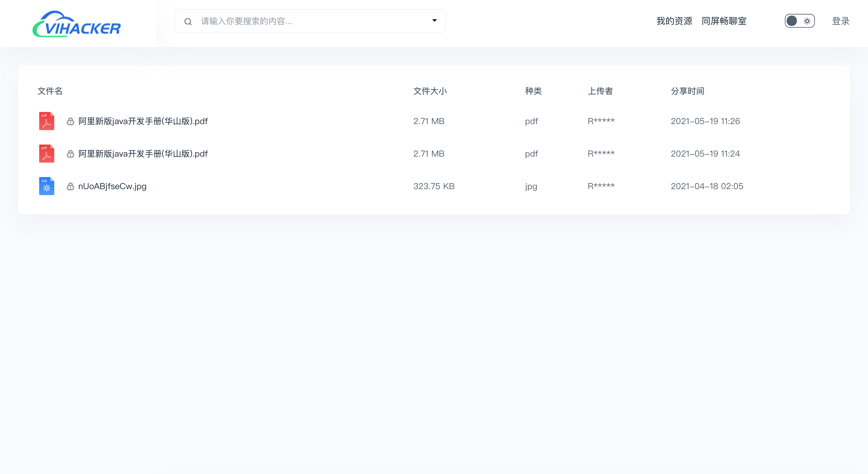Screen dimensions: 868x474
Task: Expand the search box dropdown arrow
Action: 434,20
